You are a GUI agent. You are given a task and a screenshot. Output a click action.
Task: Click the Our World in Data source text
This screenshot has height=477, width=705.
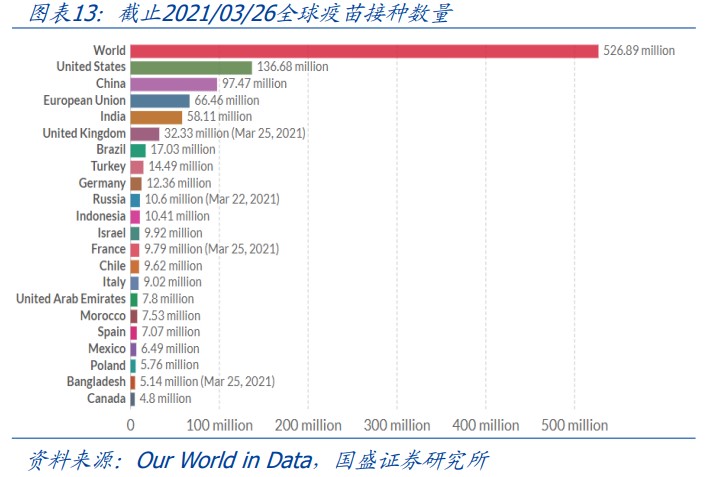(224, 460)
